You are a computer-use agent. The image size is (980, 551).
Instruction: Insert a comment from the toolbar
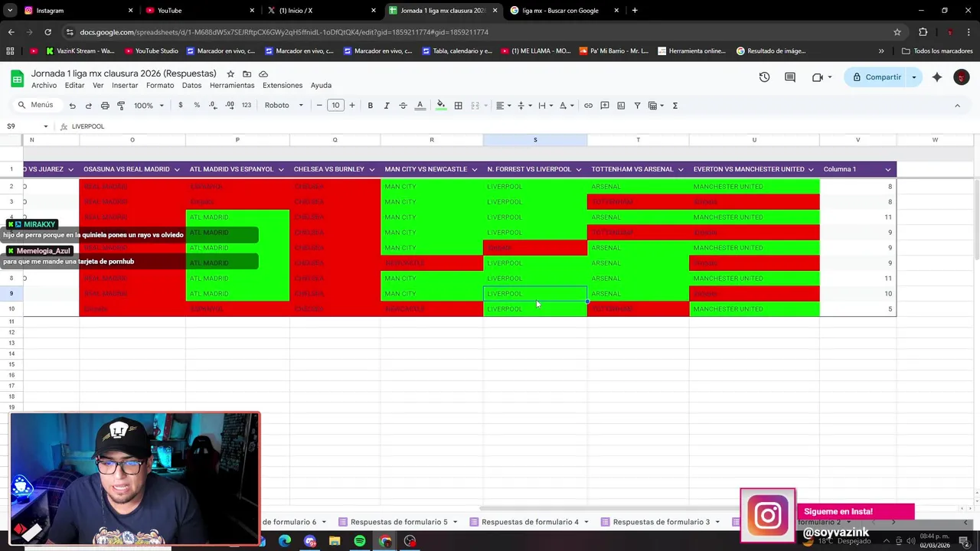click(x=605, y=106)
